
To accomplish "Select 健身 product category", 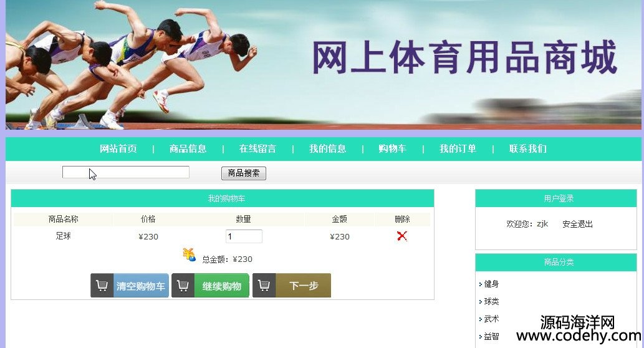I will (x=491, y=284).
